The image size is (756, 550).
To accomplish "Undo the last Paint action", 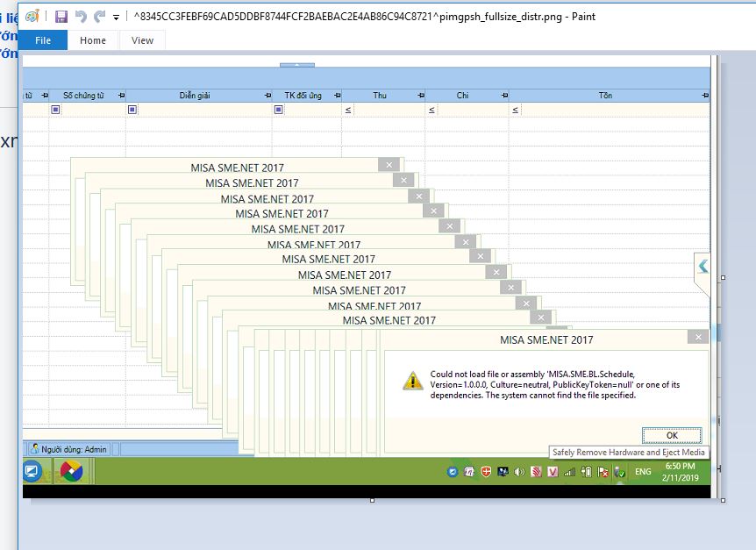I will [81, 17].
